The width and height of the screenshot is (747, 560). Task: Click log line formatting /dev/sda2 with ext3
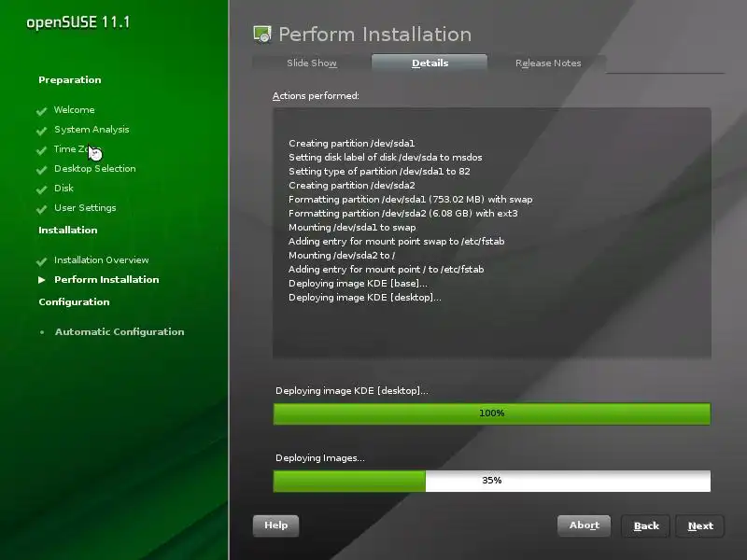[x=403, y=214]
